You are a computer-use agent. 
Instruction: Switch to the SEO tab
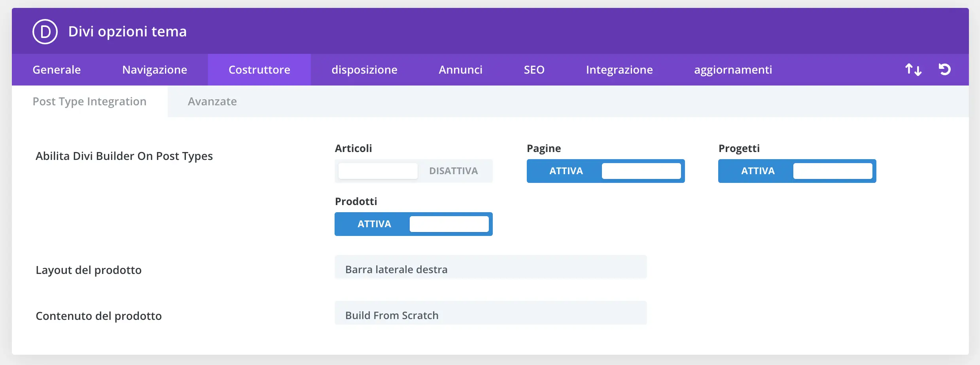click(534, 70)
